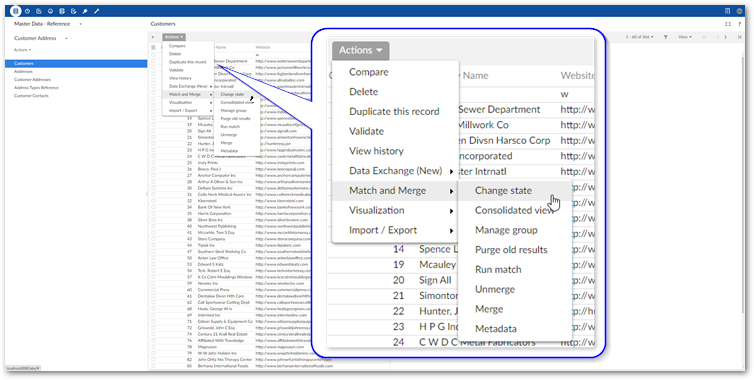Click the Website column header in unmagnified table
Viewport: 754px width, 380px height.
tap(263, 48)
